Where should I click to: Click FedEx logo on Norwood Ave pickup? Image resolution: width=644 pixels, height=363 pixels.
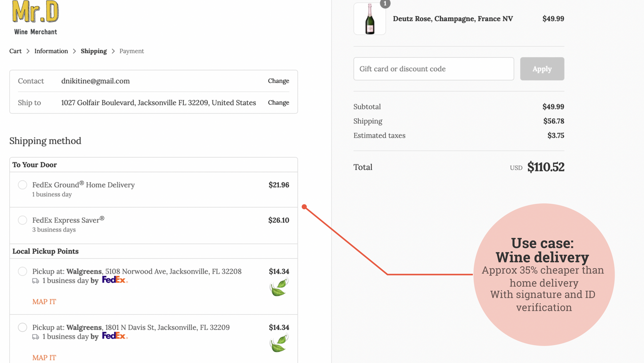pos(115,280)
